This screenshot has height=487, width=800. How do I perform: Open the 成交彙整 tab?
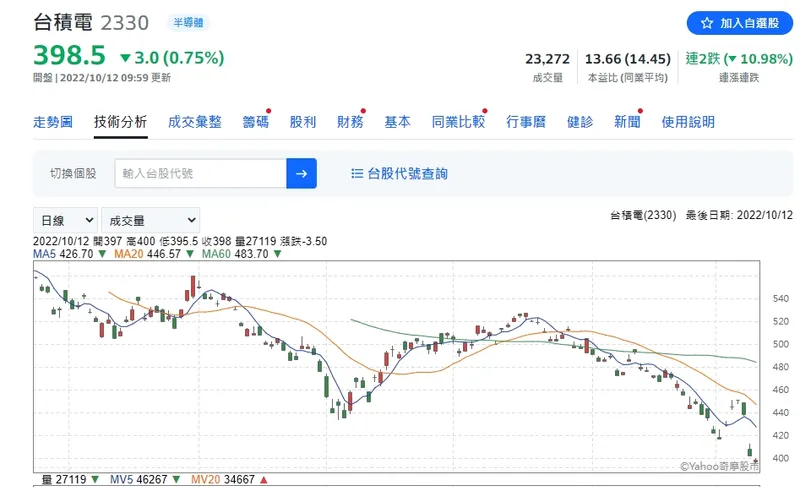click(194, 122)
